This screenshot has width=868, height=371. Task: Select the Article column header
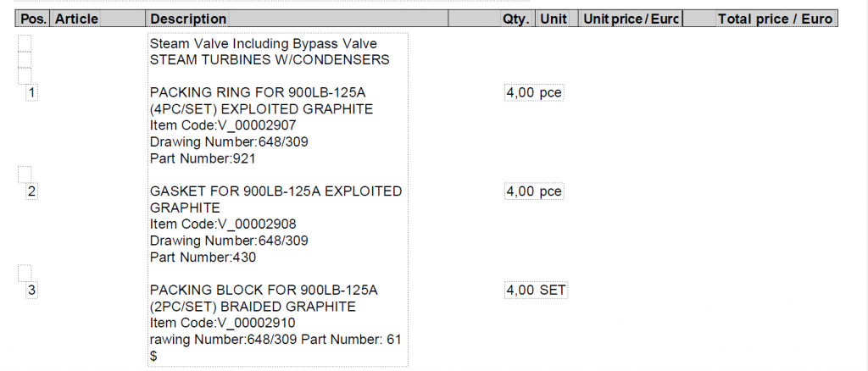click(77, 19)
